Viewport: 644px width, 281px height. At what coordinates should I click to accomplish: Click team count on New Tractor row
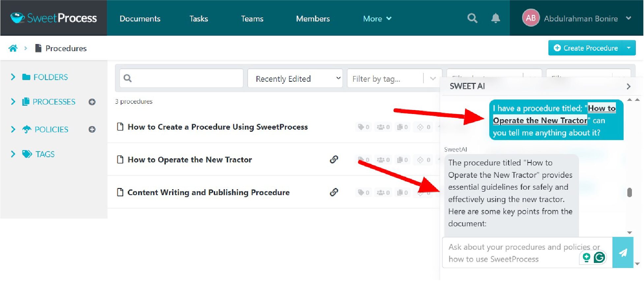[383, 160]
